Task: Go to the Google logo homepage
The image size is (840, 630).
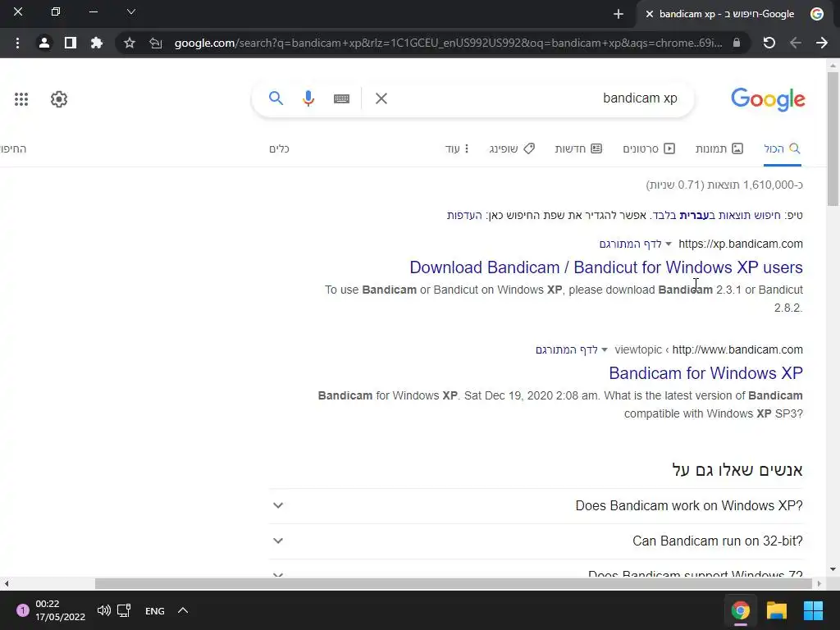Action: pyautogui.click(x=768, y=99)
